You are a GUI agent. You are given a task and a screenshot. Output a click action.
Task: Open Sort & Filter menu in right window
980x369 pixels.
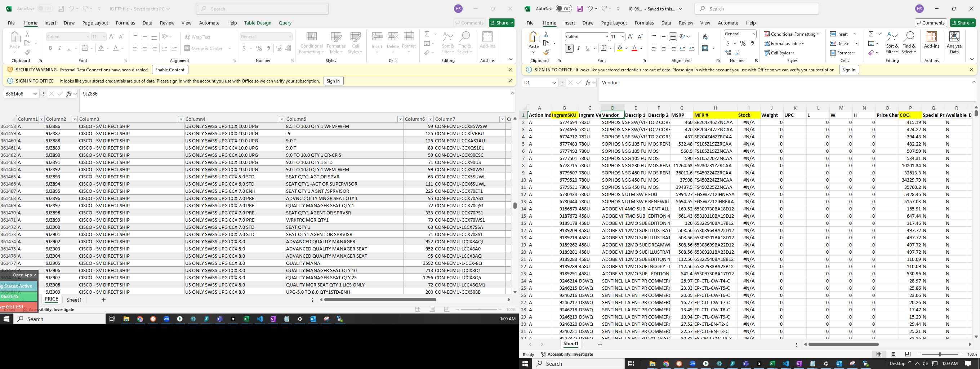click(x=892, y=43)
